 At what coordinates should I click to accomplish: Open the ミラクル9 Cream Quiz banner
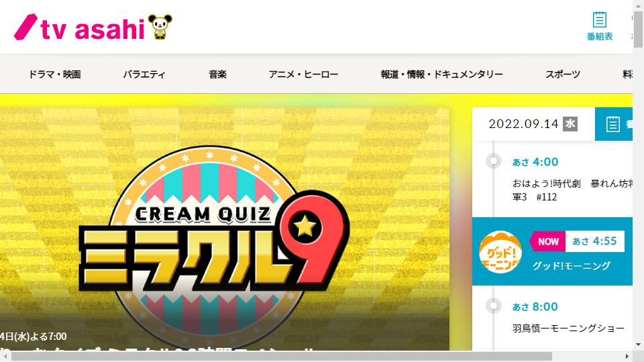(x=225, y=229)
